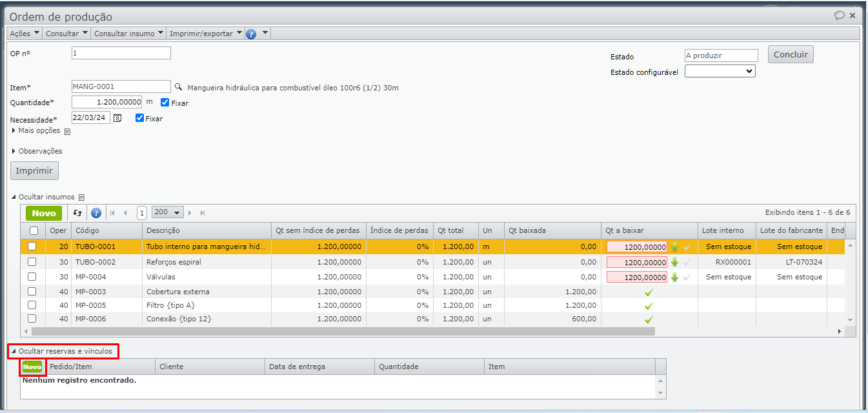Collapse the Ocultar insumos section
The height and width of the screenshot is (413, 868).
pyautogui.click(x=43, y=197)
